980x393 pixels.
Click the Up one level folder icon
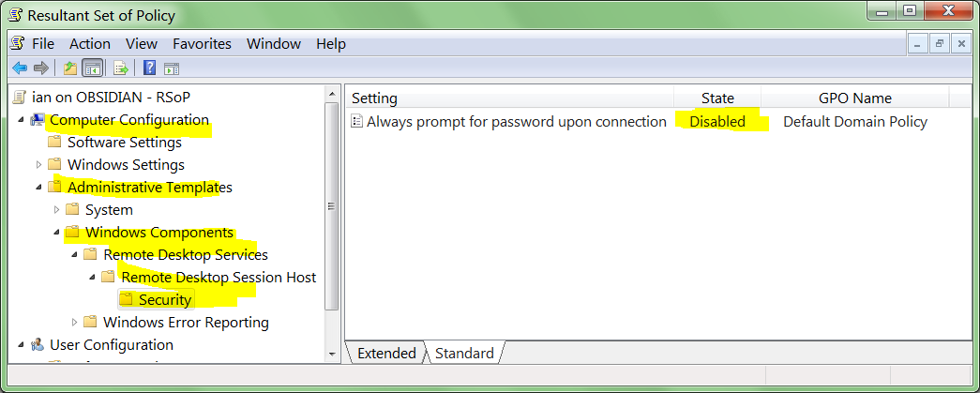(70, 68)
